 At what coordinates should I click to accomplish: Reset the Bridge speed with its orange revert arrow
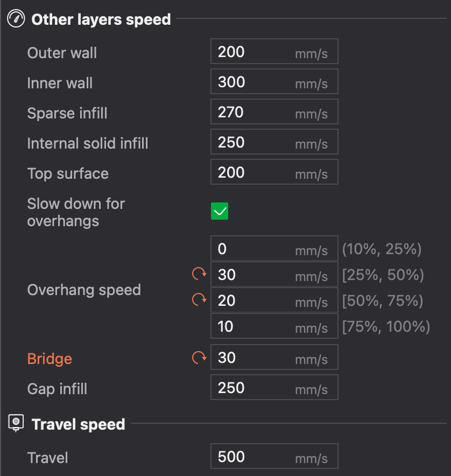coord(199,357)
